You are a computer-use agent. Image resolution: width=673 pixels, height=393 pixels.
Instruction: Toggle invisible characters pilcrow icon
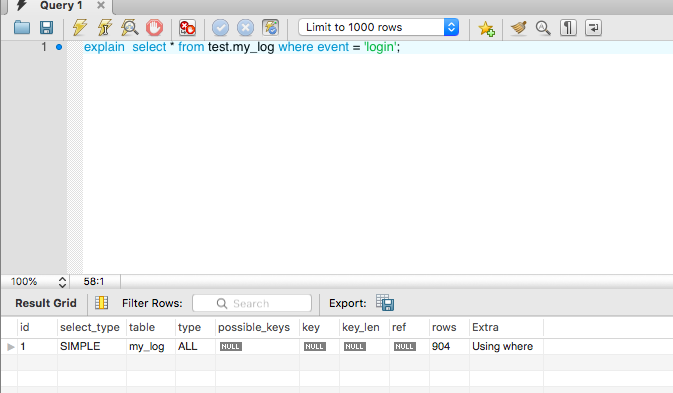click(x=568, y=28)
